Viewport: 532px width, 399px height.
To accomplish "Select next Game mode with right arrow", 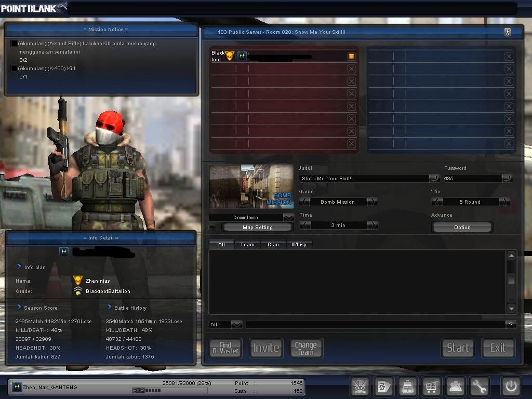I will click(372, 202).
